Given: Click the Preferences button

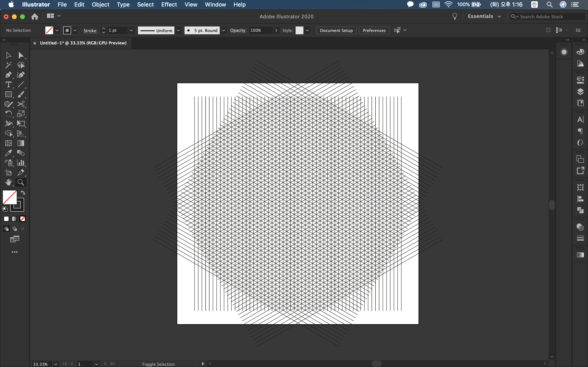Looking at the screenshot, I should tap(374, 30).
